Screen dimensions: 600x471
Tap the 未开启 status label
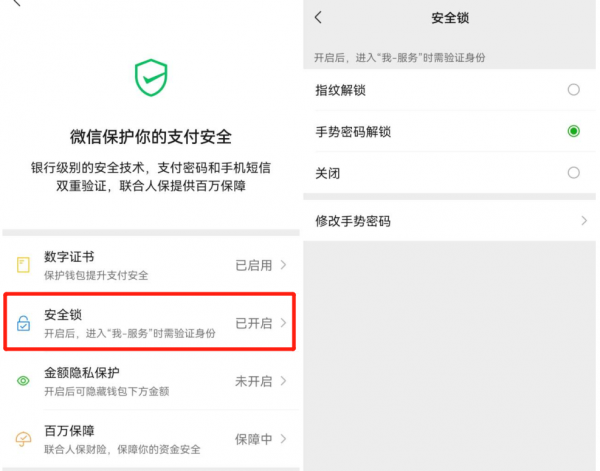[x=254, y=381]
